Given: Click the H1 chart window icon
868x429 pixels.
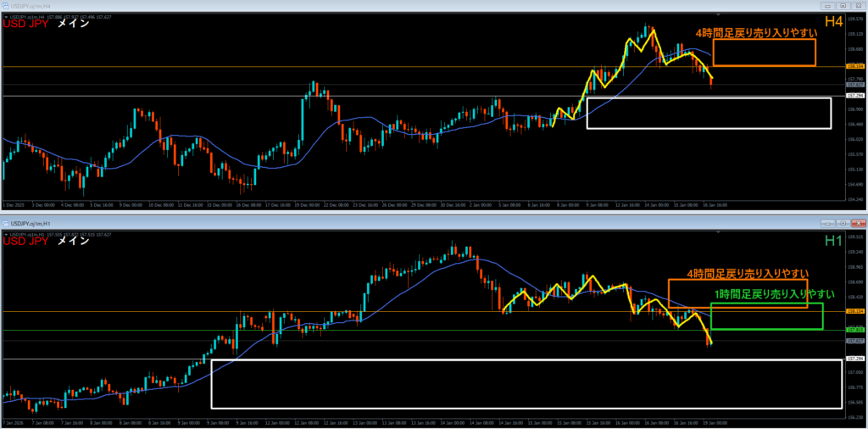Looking at the screenshot, I should point(6,223).
